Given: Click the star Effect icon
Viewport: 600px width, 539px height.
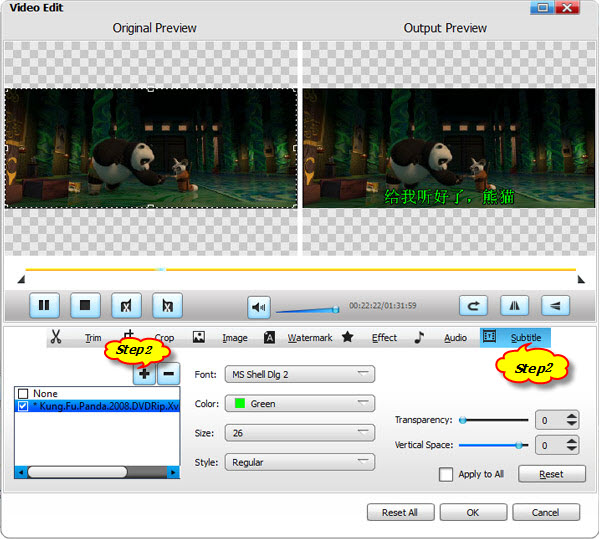Looking at the screenshot, I should (347, 337).
